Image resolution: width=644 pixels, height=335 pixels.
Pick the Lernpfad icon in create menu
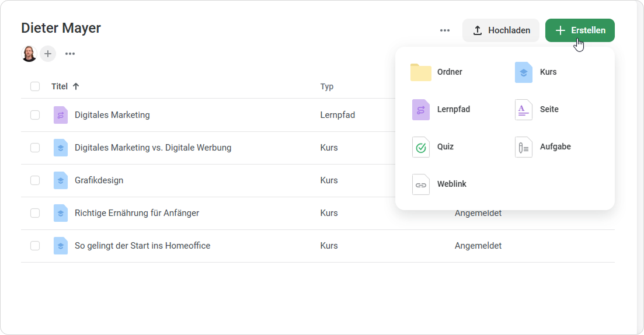[420, 110]
